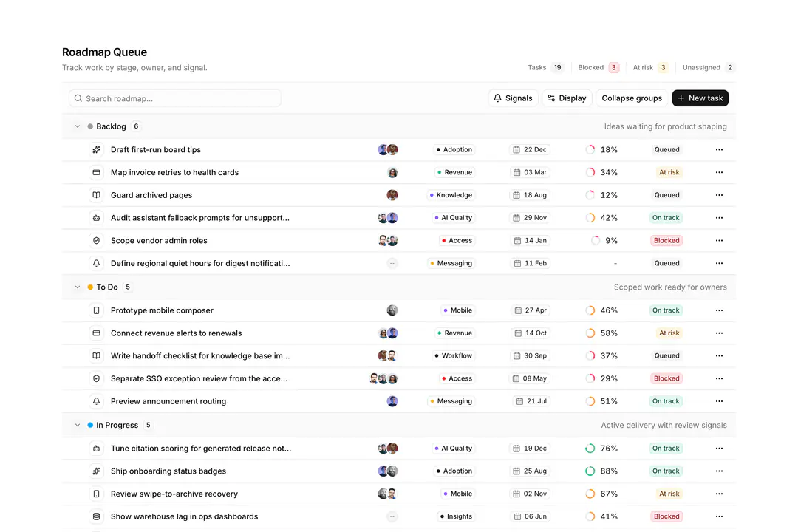
Task: Open more options for Ship onboarding status badges
Action: [x=719, y=471]
